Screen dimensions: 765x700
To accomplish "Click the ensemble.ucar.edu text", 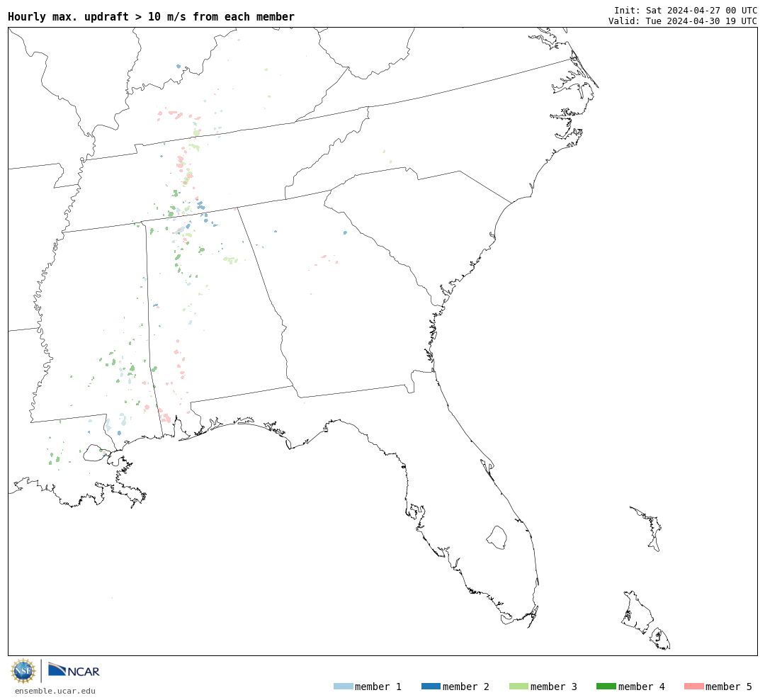I will coord(55,691).
